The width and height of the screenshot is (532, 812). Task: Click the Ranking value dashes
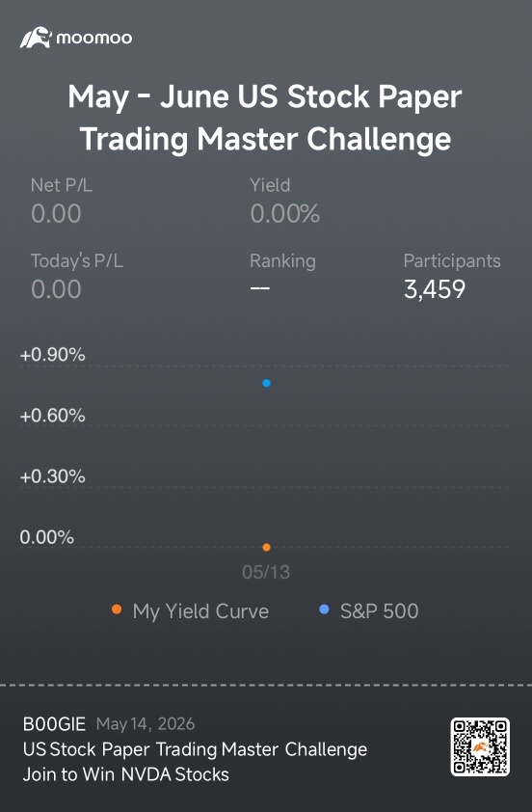pyautogui.click(x=260, y=288)
